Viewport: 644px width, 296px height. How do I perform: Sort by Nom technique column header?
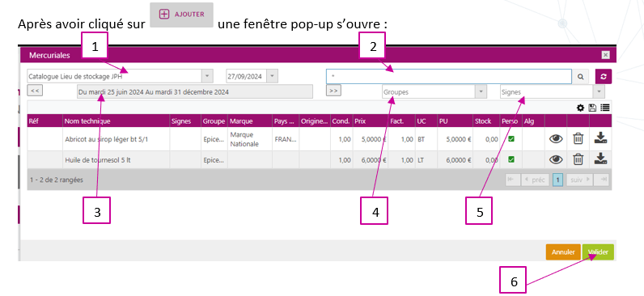click(x=117, y=121)
